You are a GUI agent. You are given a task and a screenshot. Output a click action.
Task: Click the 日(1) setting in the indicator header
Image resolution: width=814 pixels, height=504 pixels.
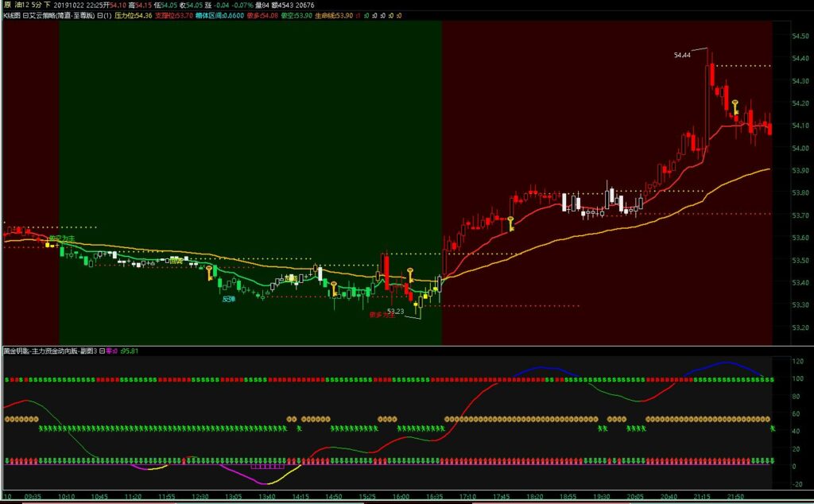pos(103,15)
